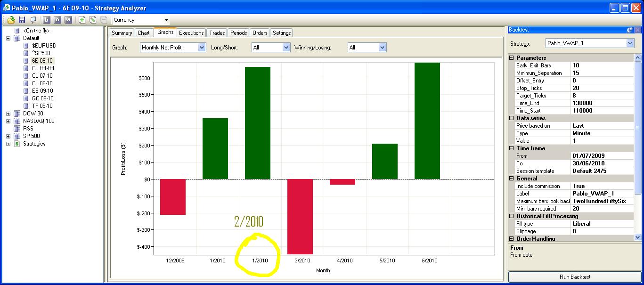Click the grayed-out remove page icon
The width and height of the screenshot is (644, 285).
(104, 20)
